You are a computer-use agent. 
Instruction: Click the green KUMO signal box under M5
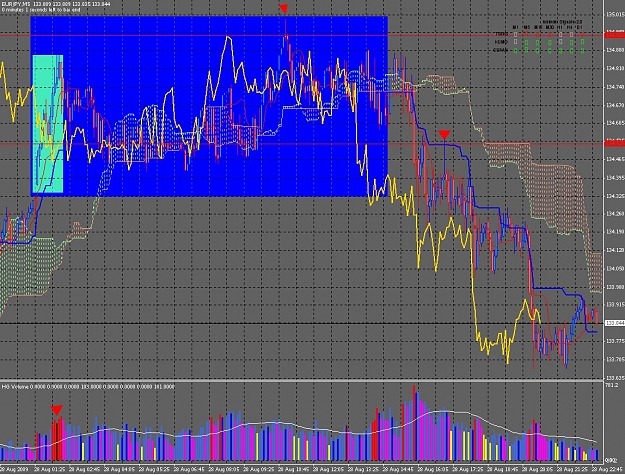point(526,42)
